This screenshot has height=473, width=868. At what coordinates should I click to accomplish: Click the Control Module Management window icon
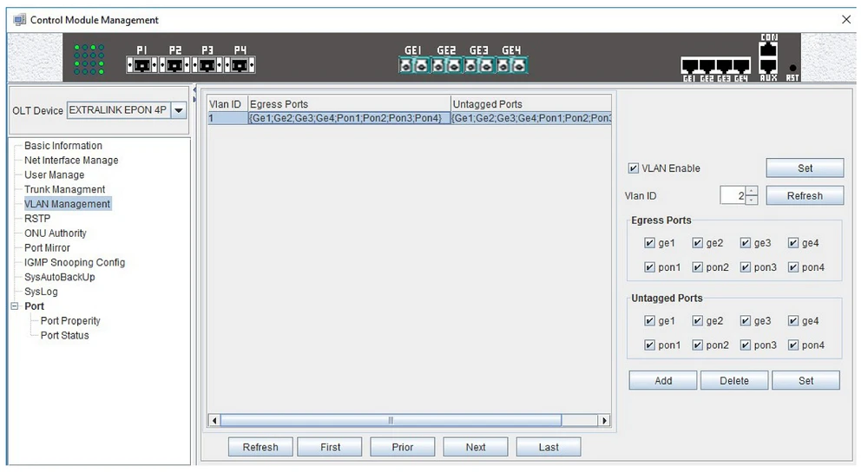[x=19, y=19]
